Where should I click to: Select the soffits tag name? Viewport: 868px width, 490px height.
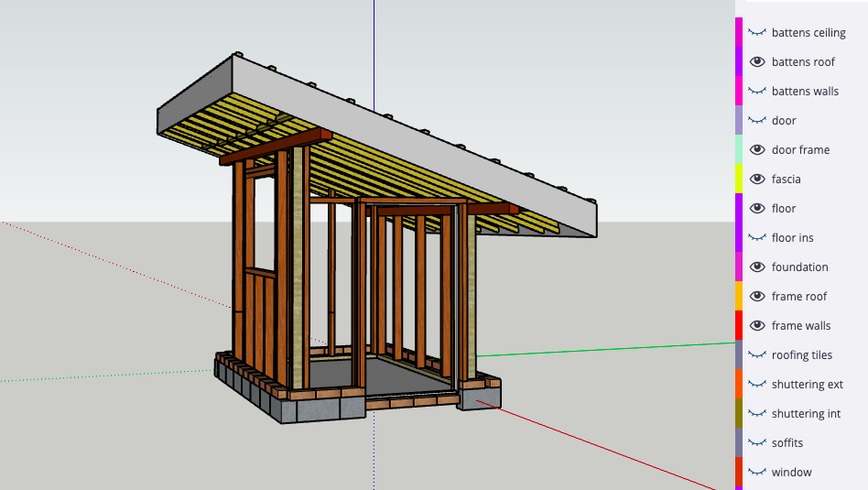[787, 443]
